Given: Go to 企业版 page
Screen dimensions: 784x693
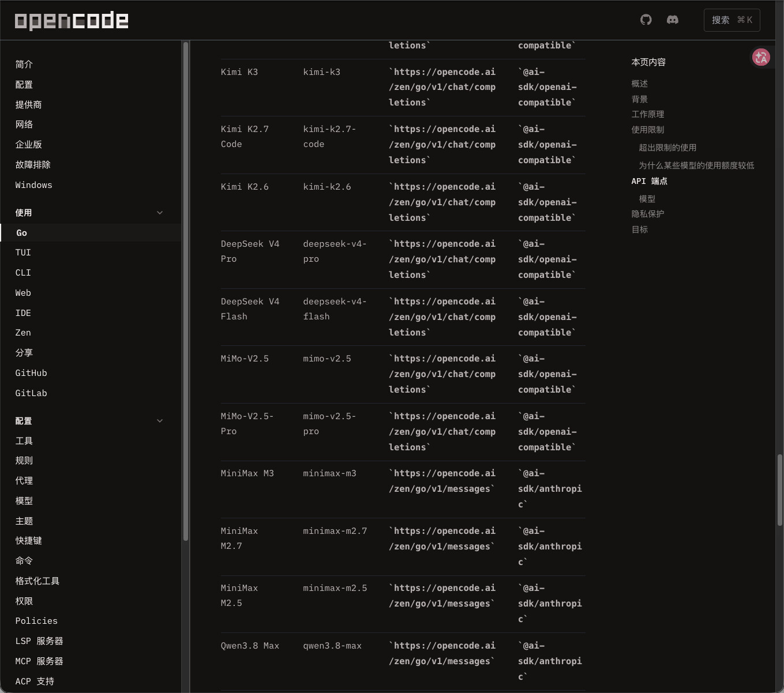Looking at the screenshot, I should click(x=29, y=145).
